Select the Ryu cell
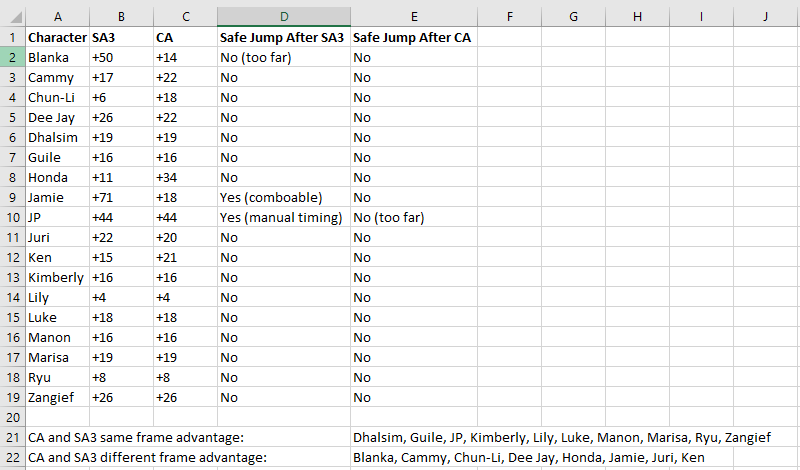 pos(58,377)
